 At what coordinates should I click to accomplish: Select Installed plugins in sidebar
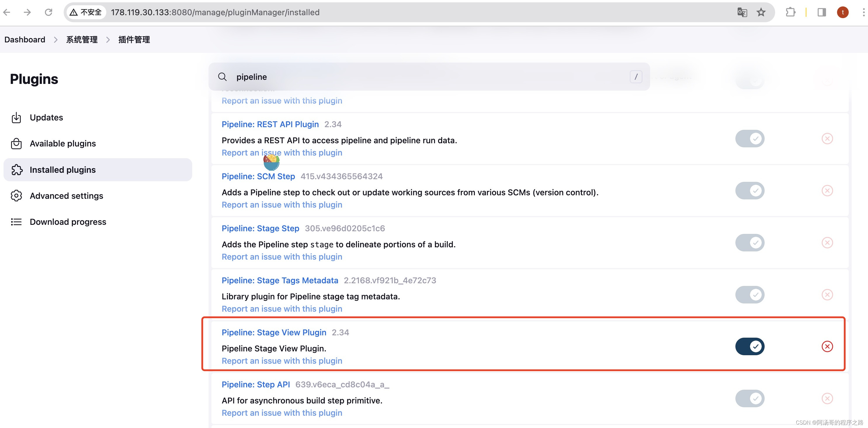pyautogui.click(x=98, y=170)
